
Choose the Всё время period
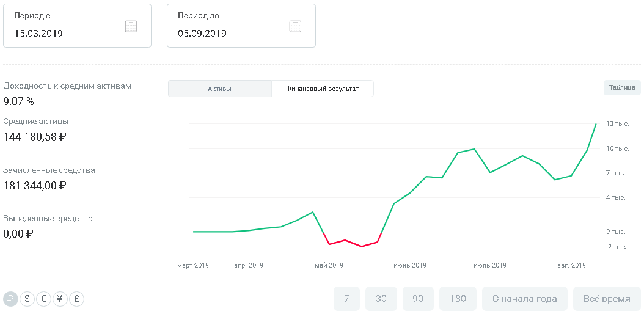(607, 298)
